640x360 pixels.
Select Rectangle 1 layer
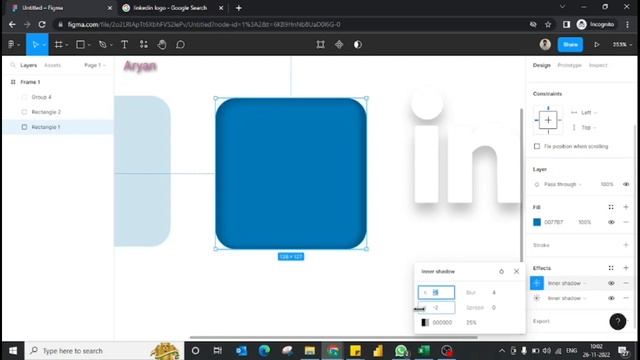point(46,127)
